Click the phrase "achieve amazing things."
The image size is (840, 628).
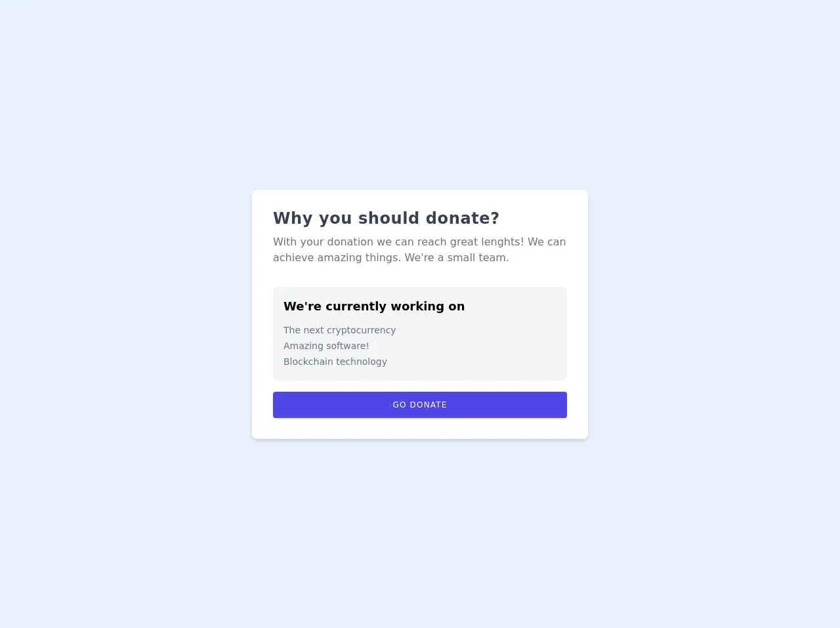coord(337,258)
